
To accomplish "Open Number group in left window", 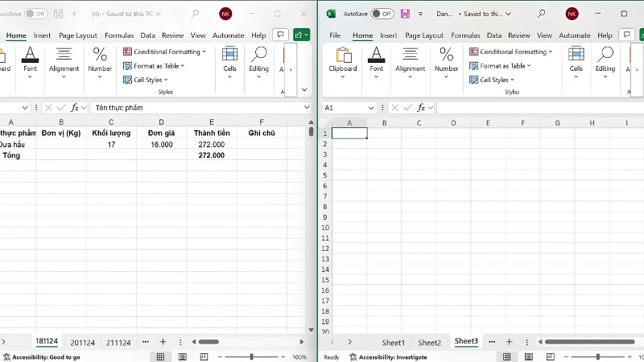I will coord(100,63).
